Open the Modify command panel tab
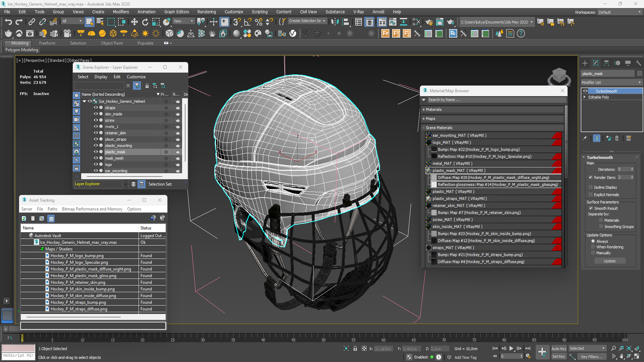 (x=596, y=63)
